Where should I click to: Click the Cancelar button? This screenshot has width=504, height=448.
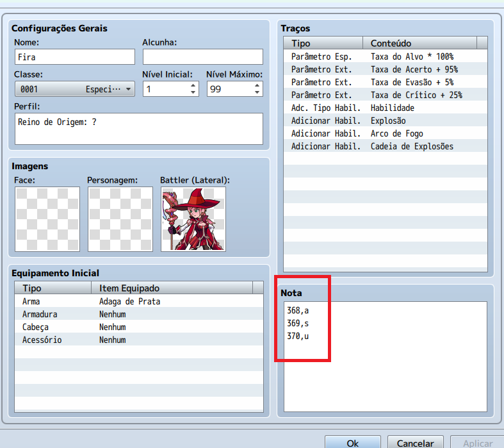pyautogui.click(x=415, y=442)
